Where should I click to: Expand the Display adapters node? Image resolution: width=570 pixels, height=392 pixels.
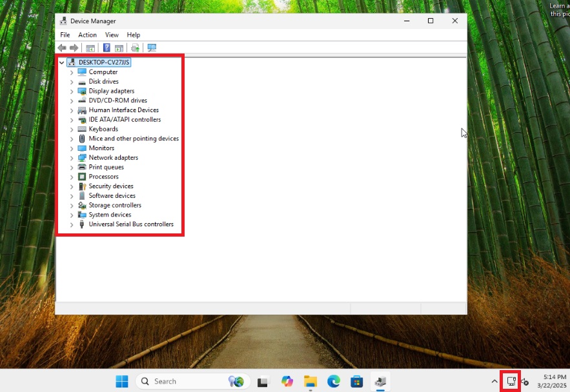coord(72,92)
